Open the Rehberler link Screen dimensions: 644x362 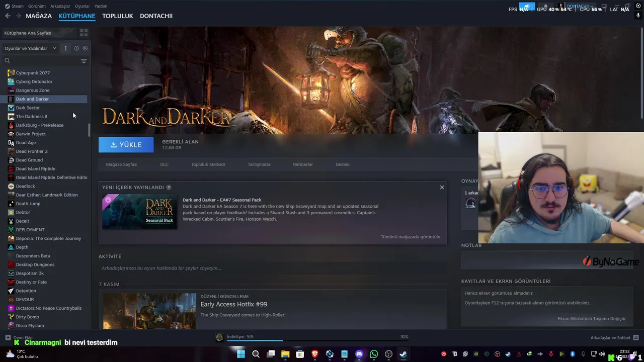(x=303, y=164)
